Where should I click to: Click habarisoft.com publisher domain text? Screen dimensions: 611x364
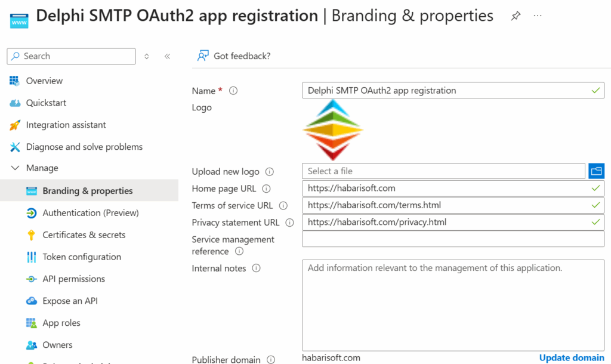coord(331,358)
